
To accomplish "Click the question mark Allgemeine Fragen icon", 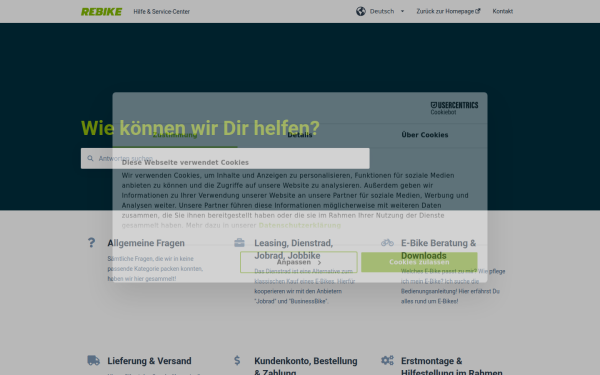I will tap(91, 243).
